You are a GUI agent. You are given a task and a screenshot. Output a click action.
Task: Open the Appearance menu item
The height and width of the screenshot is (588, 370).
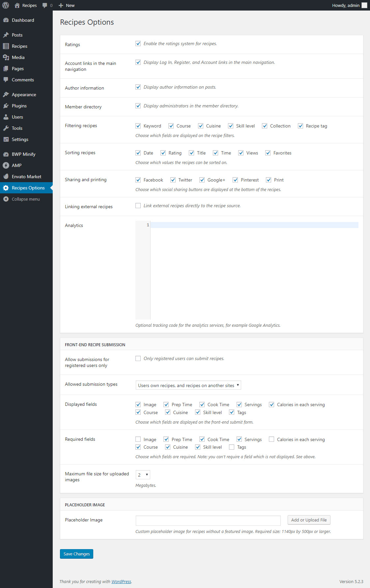[x=24, y=95]
